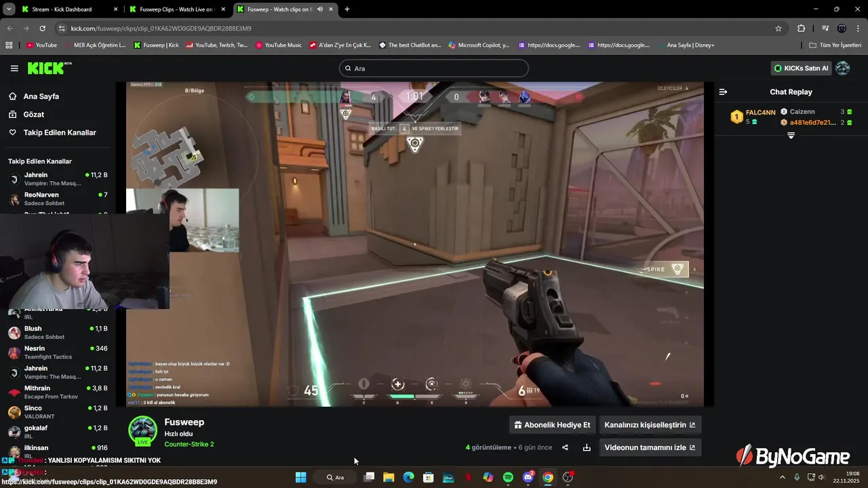Viewport: 868px width, 488px height.
Task: Open the Tüm Yer İşaretleri folder
Action: tap(835, 45)
